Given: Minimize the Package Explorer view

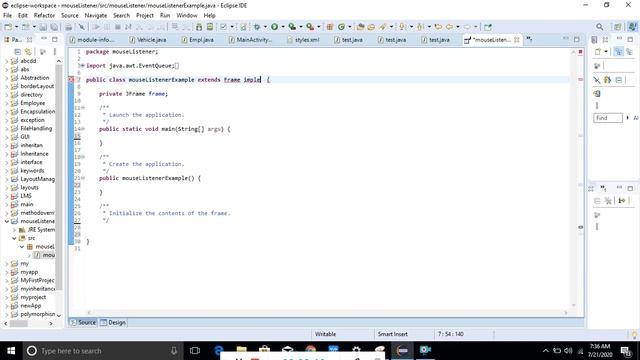Looking at the screenshot, I should tap(44, 39).
